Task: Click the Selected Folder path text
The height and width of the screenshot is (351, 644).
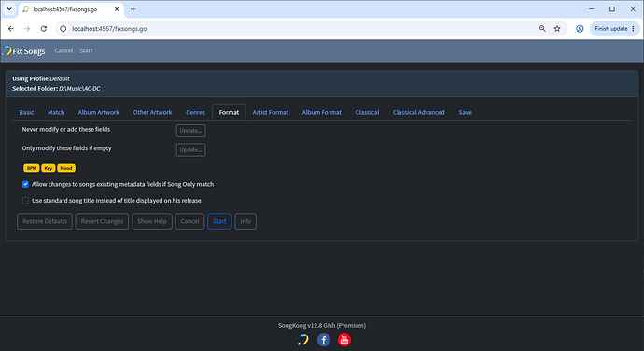Action: 56,89
